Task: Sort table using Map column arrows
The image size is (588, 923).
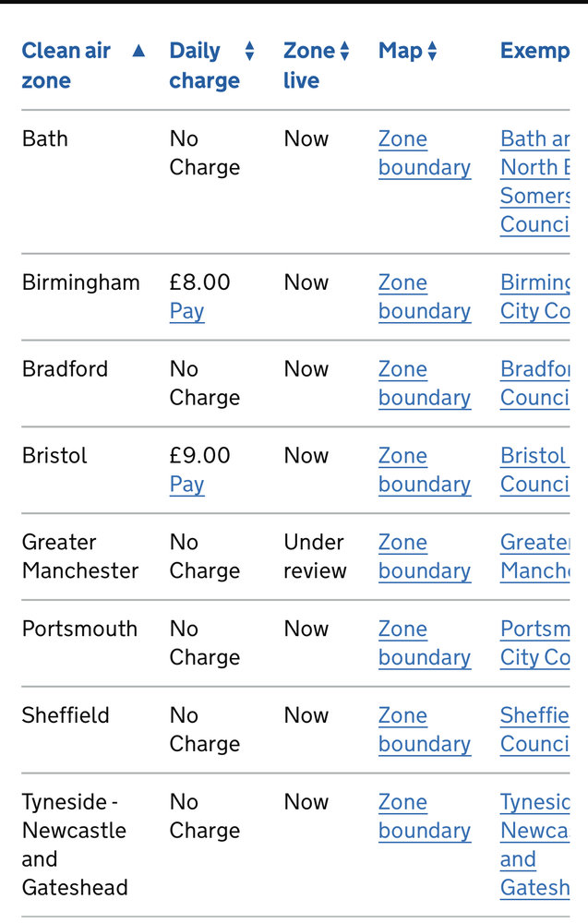Action: pyautogui.click(x=433, y=51)
